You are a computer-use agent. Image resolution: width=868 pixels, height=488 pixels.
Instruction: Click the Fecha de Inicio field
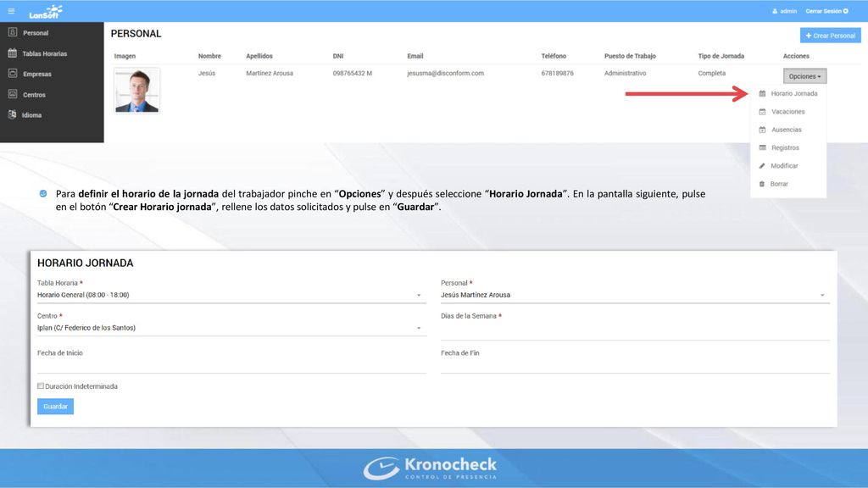(x=231, y=365)
